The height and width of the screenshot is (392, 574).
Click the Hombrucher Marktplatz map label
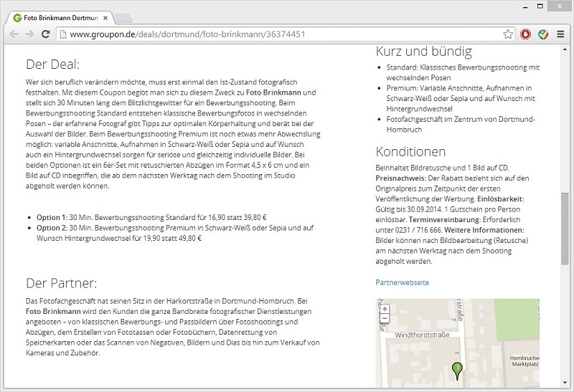[x=525, y=361]
